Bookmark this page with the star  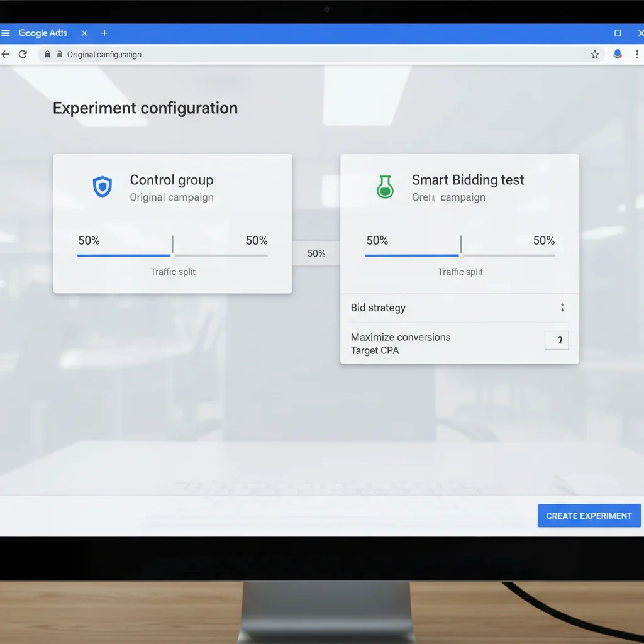pos(595,54)
